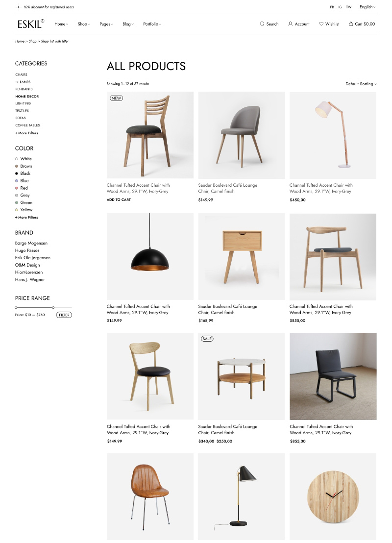The width and height of the screenshot is (392, 543).
Task: Expand More Filters under Categories
Action: (26, 133)
